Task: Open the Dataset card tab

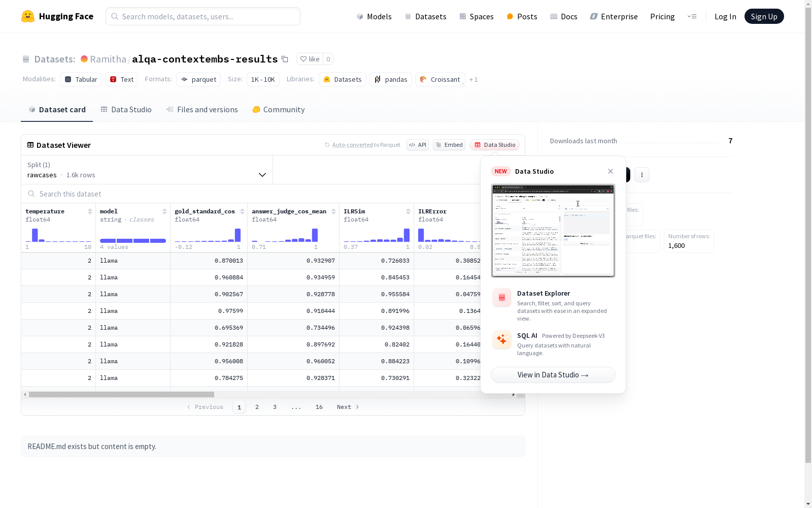Action: tap(57, 110)
